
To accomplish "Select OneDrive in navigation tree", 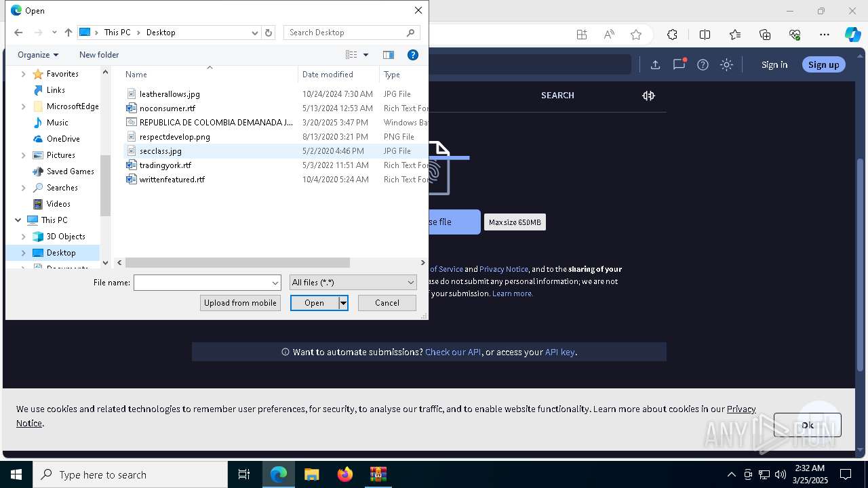I will coord(63,139).
